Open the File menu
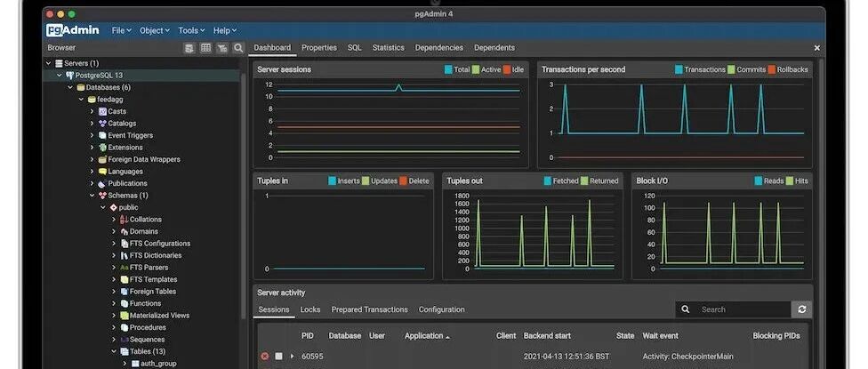 (121, 30)
